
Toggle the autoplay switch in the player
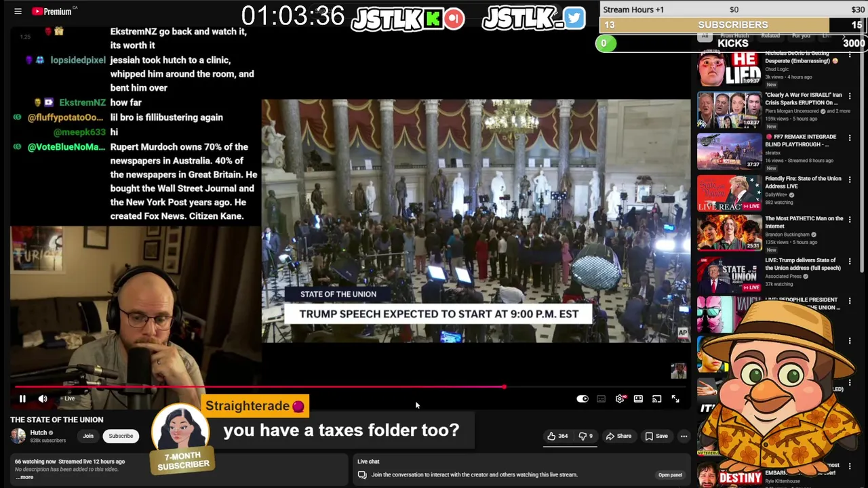point(583,399)
